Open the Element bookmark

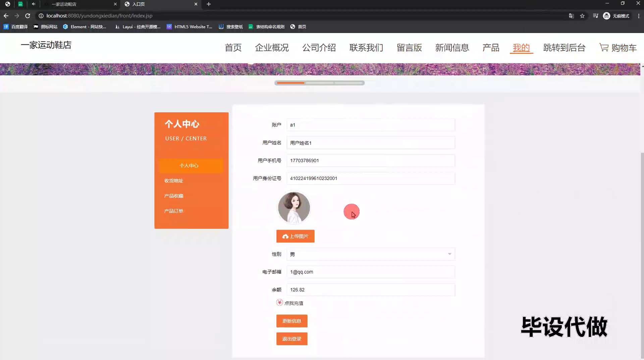tap(85, 27)
